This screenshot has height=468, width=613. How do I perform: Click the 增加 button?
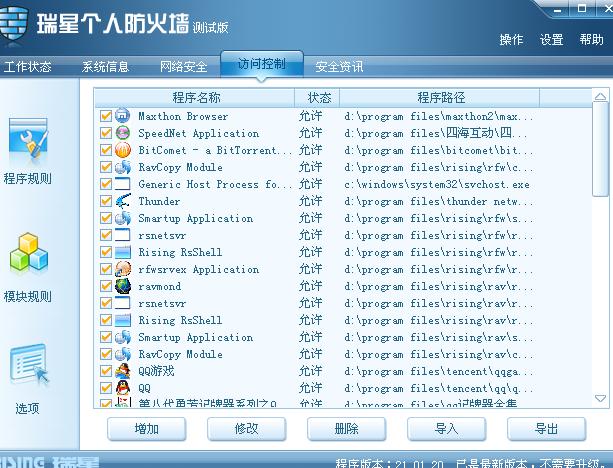[x=147, y=429]
